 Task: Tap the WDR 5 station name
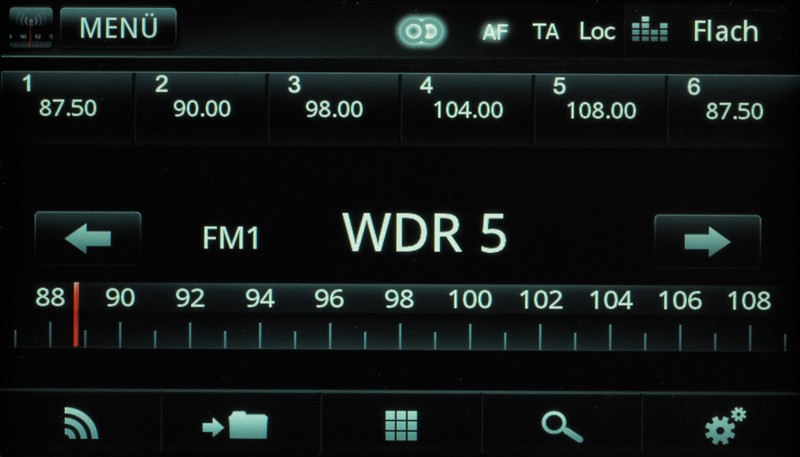424,233
